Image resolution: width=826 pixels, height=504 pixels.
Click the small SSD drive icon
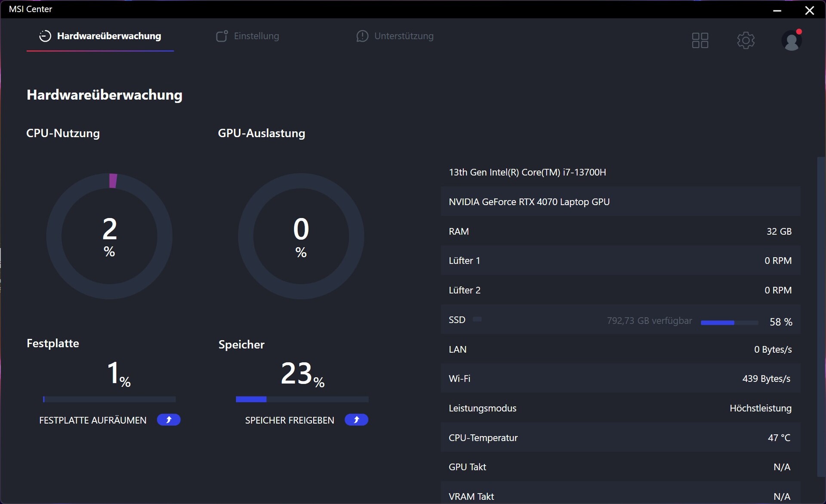[x=477, y=320]
